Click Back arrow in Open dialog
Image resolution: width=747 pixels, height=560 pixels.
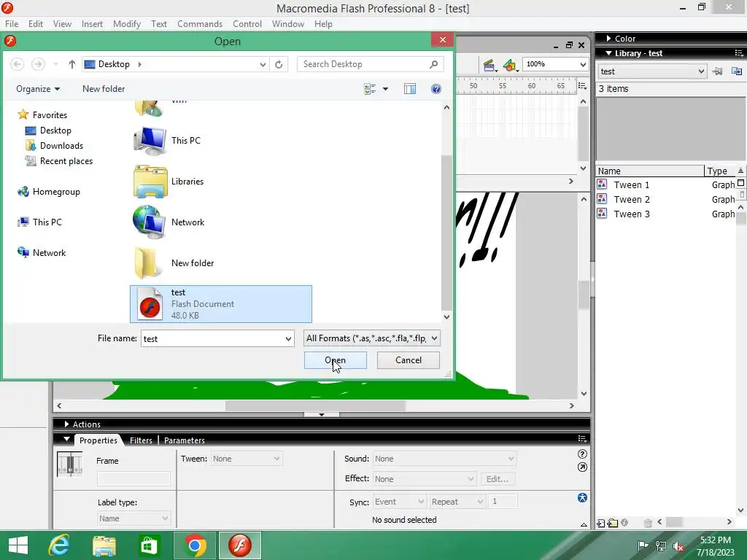(x=18, y=64)
